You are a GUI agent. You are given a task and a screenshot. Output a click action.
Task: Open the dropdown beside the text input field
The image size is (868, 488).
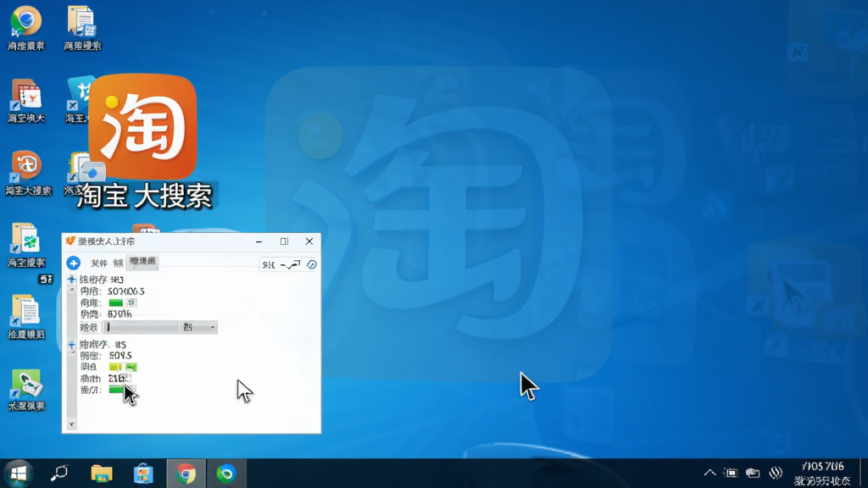(198, 327)
